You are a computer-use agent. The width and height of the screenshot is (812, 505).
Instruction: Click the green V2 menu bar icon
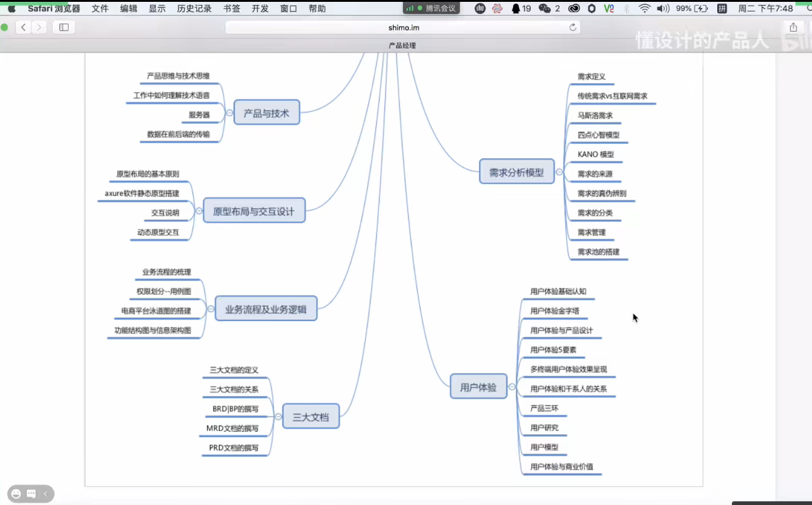point(608,9)
